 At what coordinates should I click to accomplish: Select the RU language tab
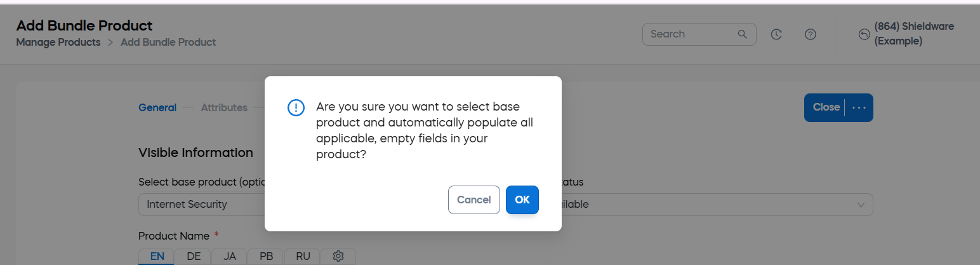coord(303,256)
